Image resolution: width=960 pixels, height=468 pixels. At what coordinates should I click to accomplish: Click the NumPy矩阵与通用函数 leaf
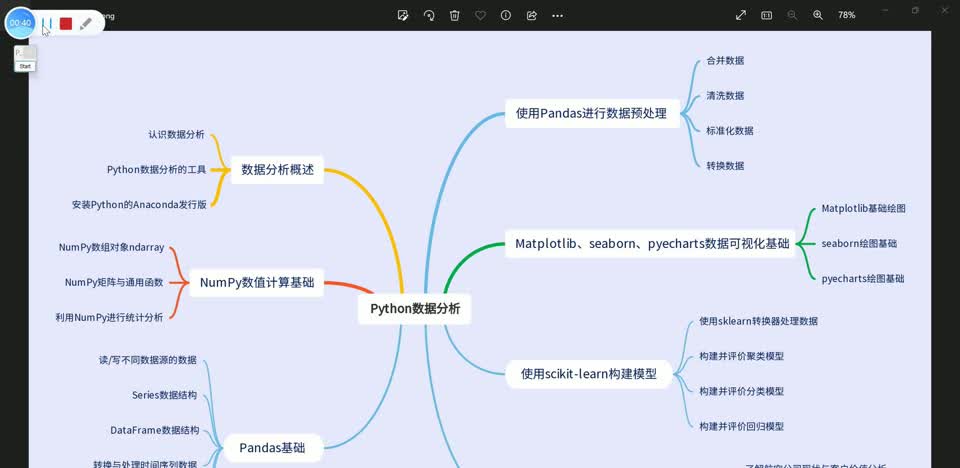pyautogui.click(x=114, y=282)
